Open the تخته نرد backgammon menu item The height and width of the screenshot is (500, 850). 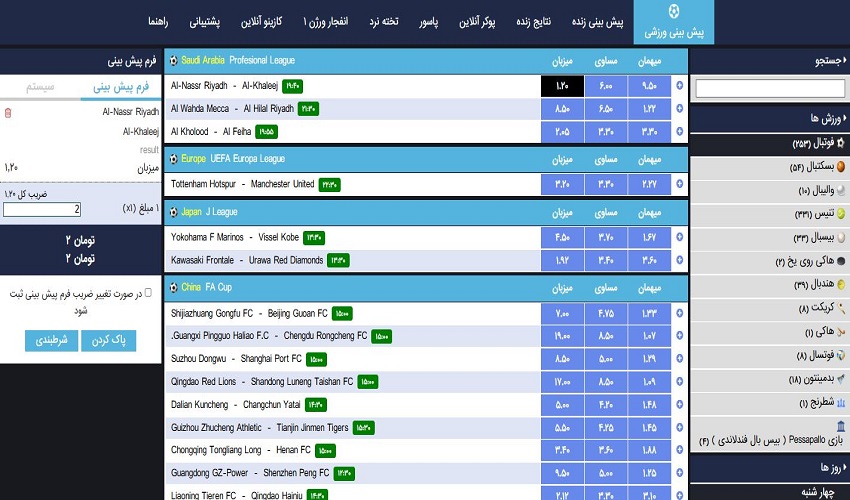click(384, 22)
